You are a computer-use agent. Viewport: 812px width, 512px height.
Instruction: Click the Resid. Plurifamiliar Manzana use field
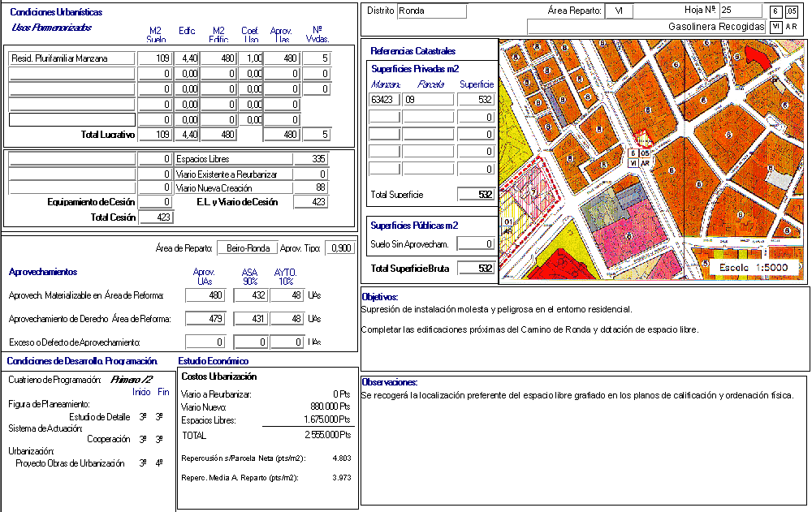click(x=71, y=58)
